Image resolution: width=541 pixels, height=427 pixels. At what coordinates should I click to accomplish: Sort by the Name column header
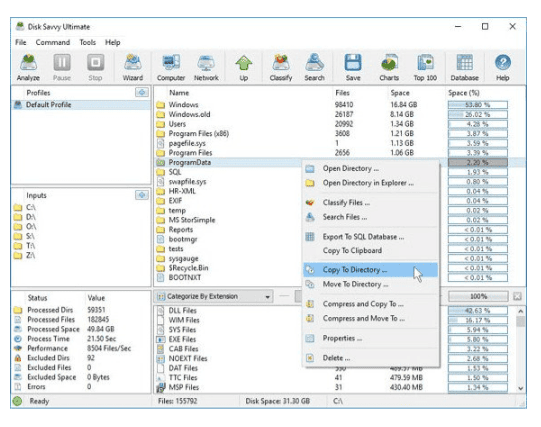[x=179, y=92]
